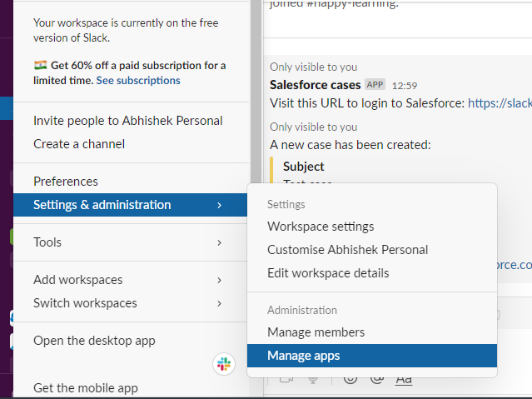Expand the Settings & administration submenu arrow
The height and width of the screenshot is (399, 532).
click(220, 205)
